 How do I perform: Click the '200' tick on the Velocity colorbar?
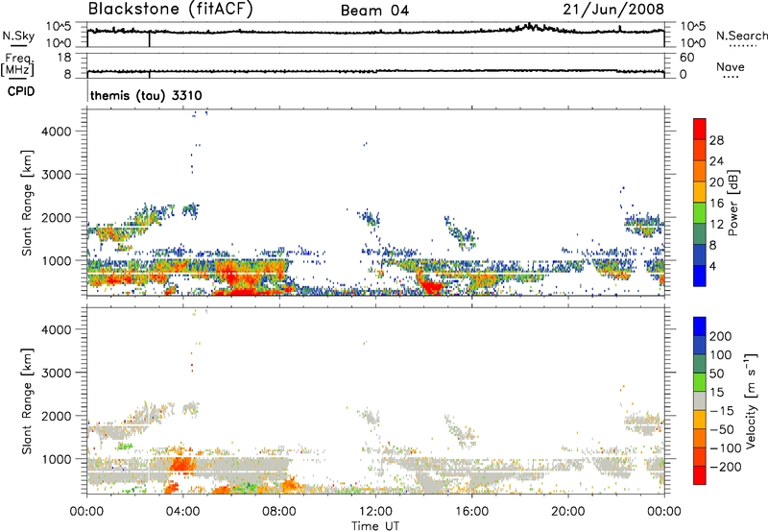(x=721, y=336)
